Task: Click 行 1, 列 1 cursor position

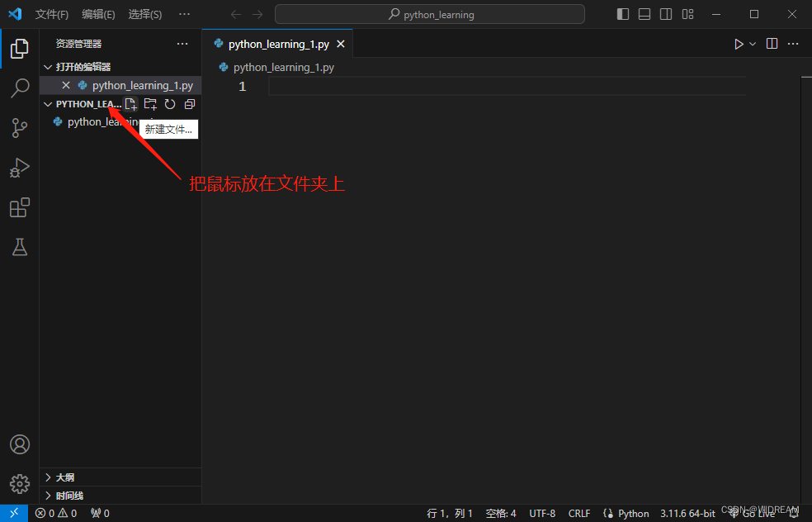Action: click(450, 513)
